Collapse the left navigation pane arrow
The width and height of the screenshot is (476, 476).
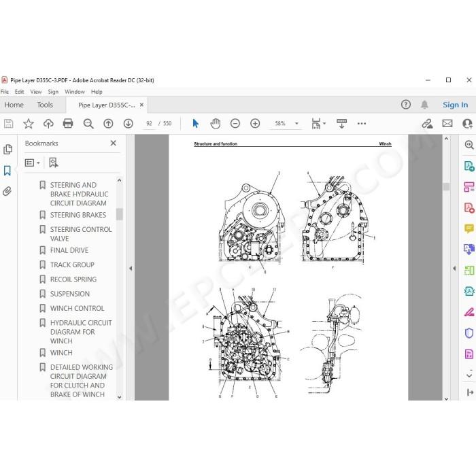131,269
